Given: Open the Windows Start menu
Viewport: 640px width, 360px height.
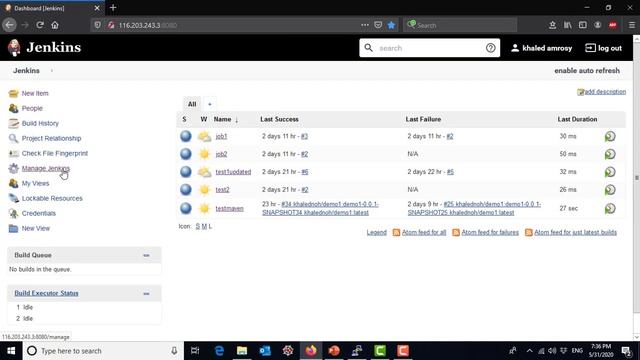Looking at the screenshot, I should click(x=11, y=351).
